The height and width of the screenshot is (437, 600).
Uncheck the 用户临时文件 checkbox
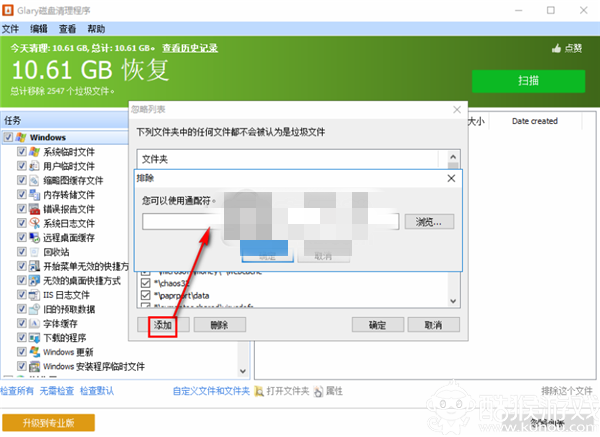pyautogui.click(x=22, y=166)
